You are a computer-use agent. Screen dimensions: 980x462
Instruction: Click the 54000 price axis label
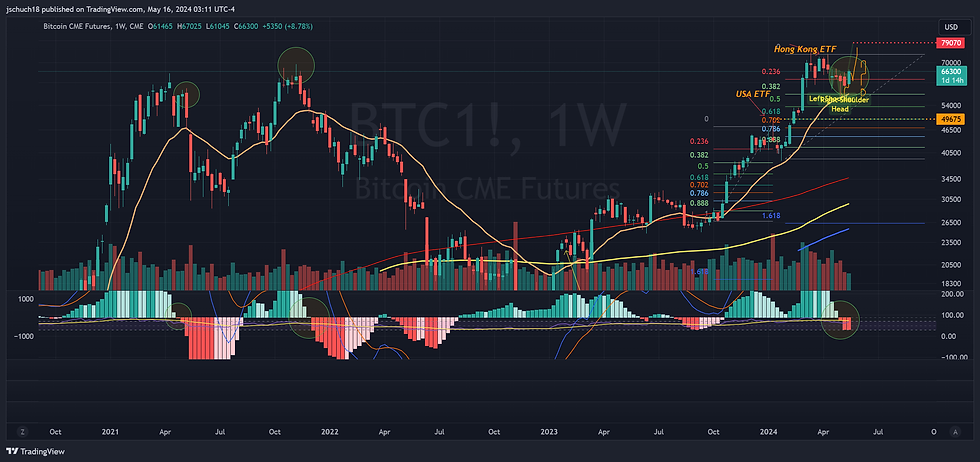click(949, 106)
